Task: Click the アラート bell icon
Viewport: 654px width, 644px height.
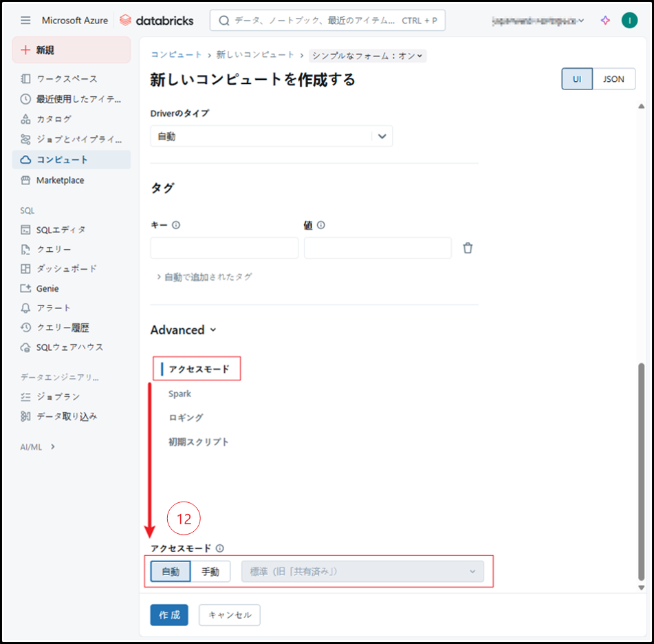Action: [x=25, y=308]
